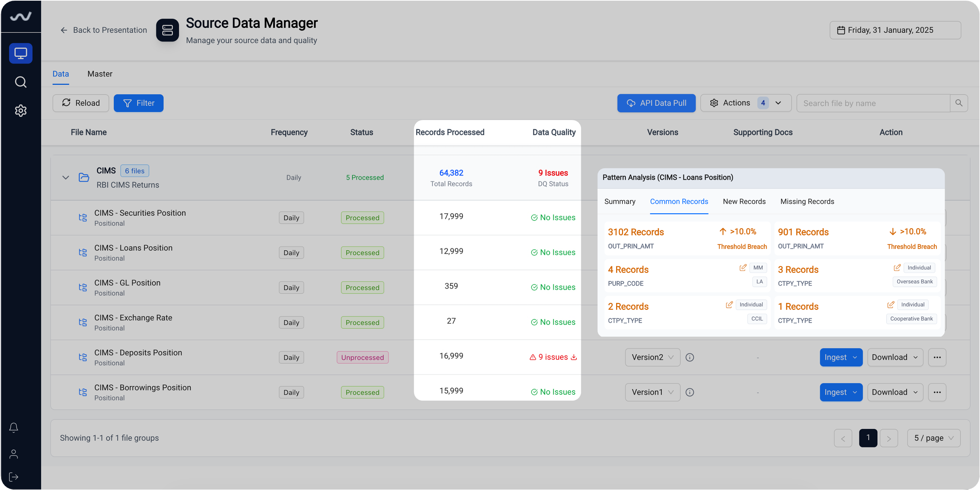The height and width of the screenshot is (491, 980).
Task: Click the tree icon beside CIMS - Loans Position
Action: pos(83,253)
